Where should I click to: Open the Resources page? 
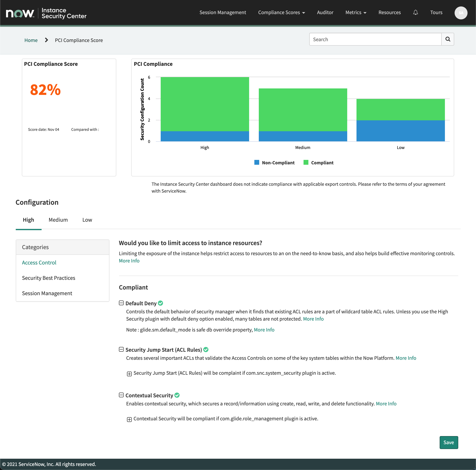point(390,12)
